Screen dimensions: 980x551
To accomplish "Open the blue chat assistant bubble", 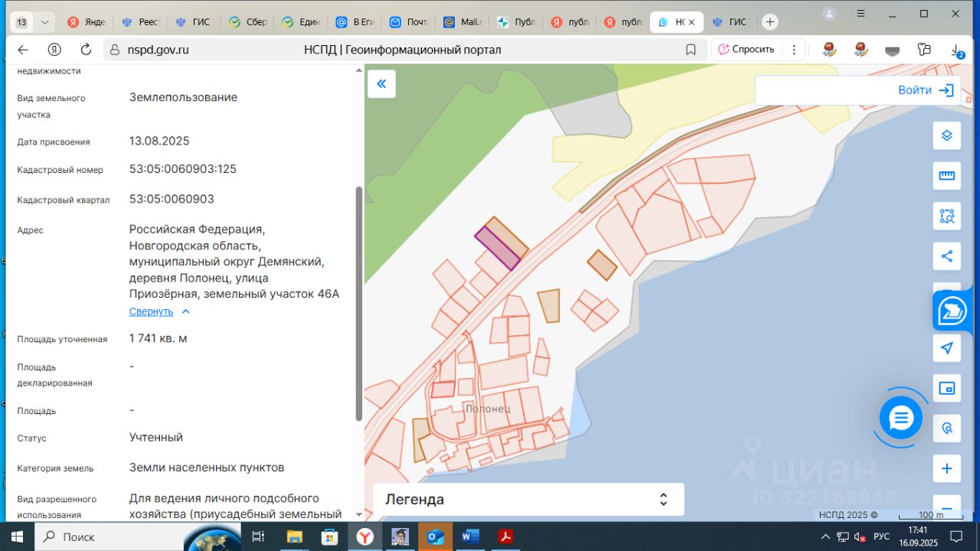I will point(900,418).
